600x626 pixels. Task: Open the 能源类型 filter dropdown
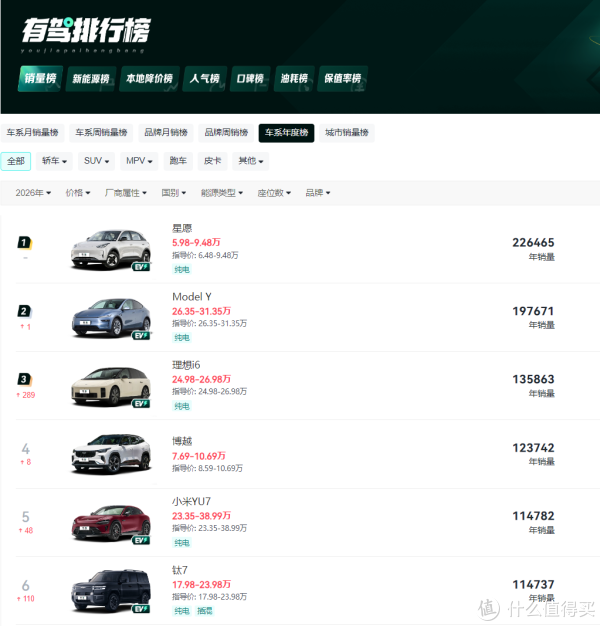(x=222, y=193)
